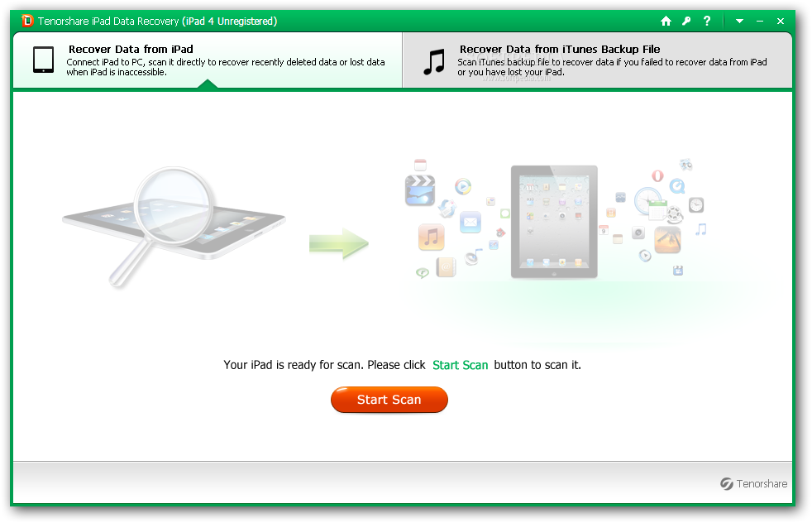Image resolution: width=812 pixels, height=523 pixels.
Task: Click the music note icon in iTunes tab
Action: point(434,62)
